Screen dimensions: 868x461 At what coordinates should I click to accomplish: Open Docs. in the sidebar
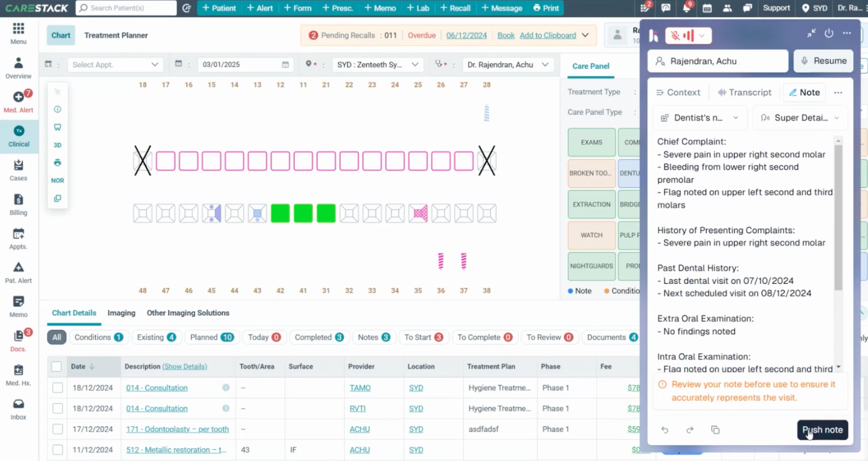click(x=19, y=340)
